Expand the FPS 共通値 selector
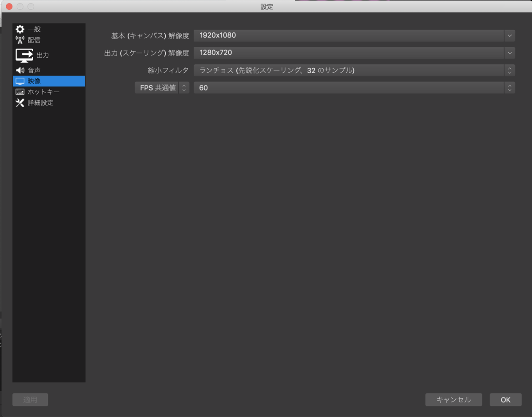The image size is (532, 417). click(x=184, y=88)
